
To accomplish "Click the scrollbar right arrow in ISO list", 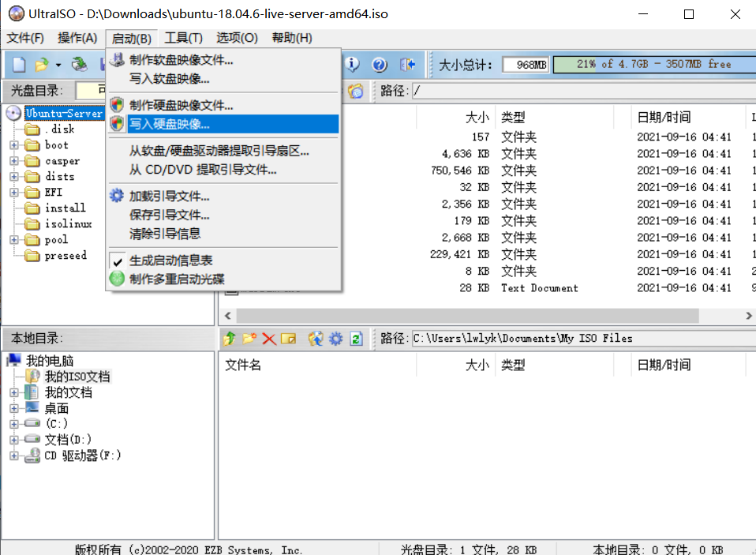I will coord(748,315).
